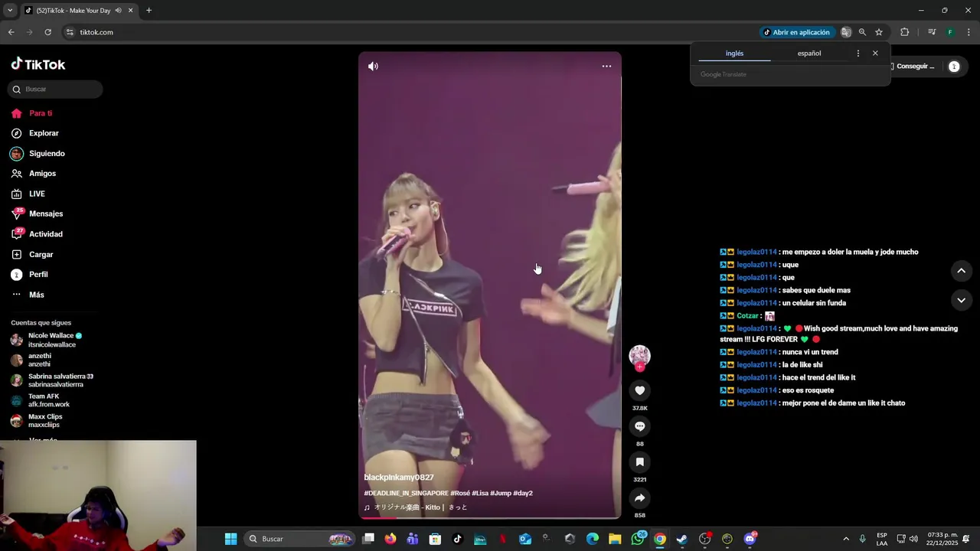Select inglés tab in Google Translate popup

coord(734,54)
